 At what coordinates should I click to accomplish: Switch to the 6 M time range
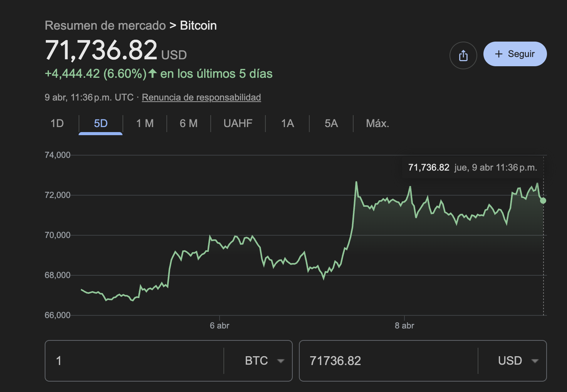point(188,123)
